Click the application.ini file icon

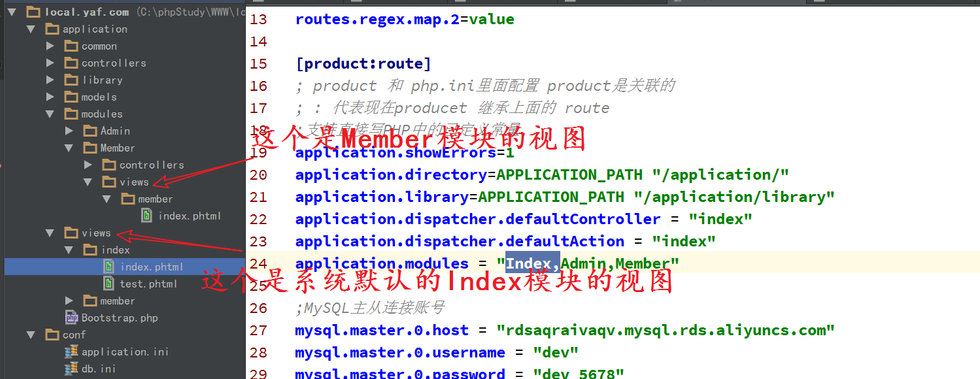coord(71,352)
